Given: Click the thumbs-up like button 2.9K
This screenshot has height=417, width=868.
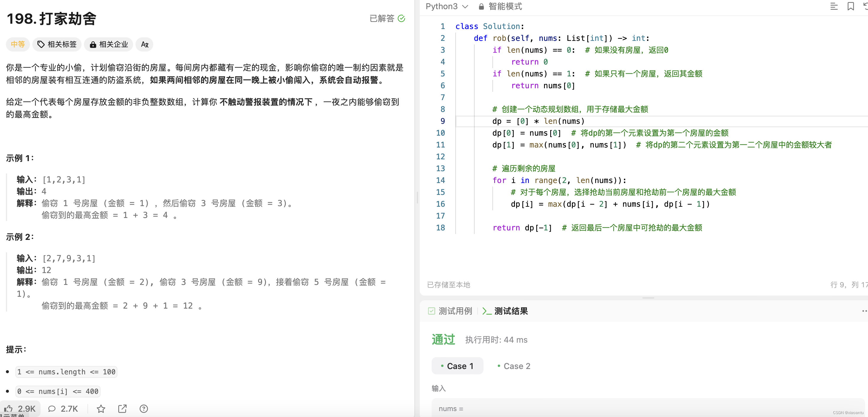Looking at the screenshot, I should pos(20,408).
